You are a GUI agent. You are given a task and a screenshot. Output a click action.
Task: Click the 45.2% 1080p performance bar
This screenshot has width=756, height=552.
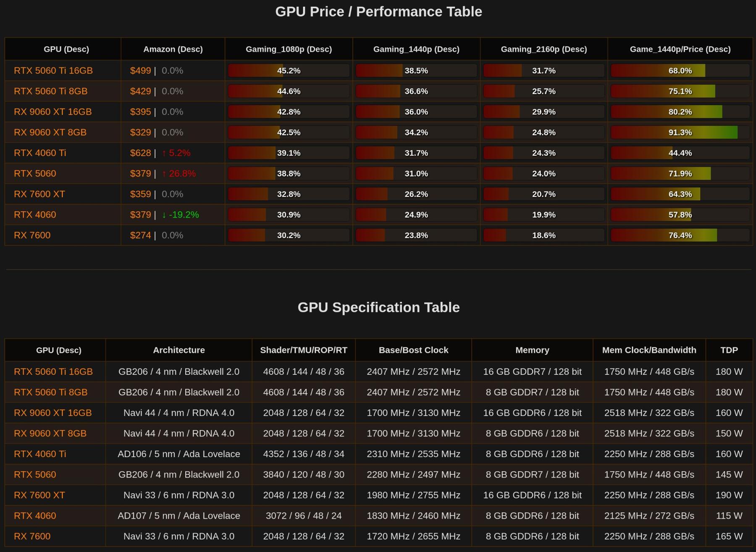click(x=289, y=71)
